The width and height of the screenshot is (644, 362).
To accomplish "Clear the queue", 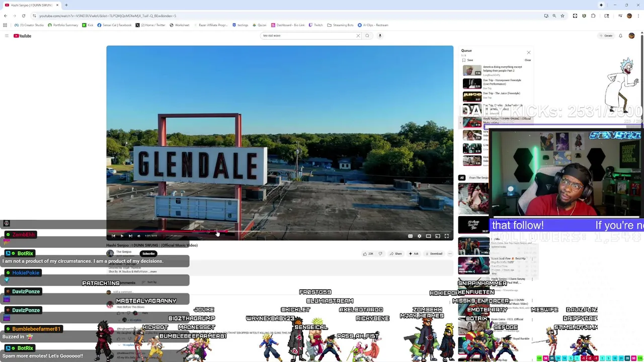I will coord(528,60).
